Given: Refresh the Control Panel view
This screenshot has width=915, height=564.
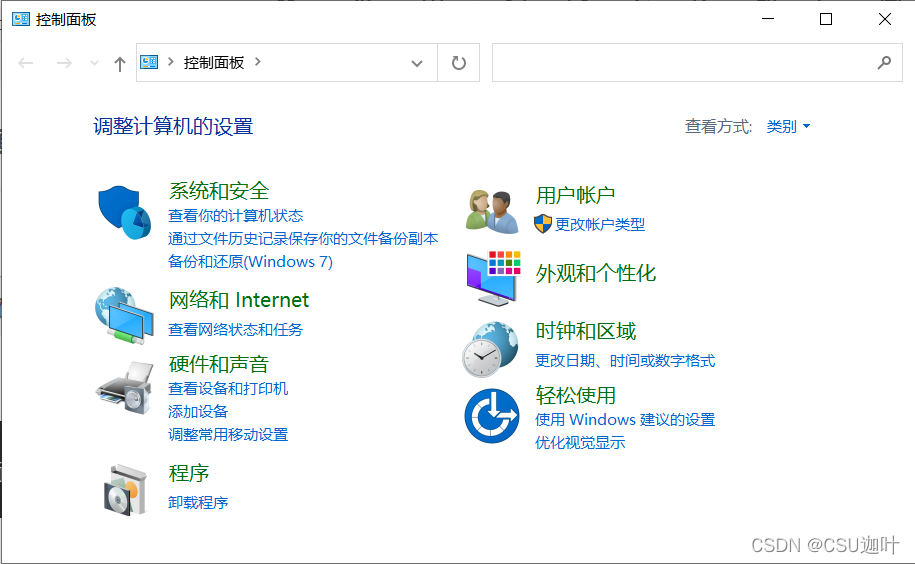Looking at the screenshot, I should [459, 62].
